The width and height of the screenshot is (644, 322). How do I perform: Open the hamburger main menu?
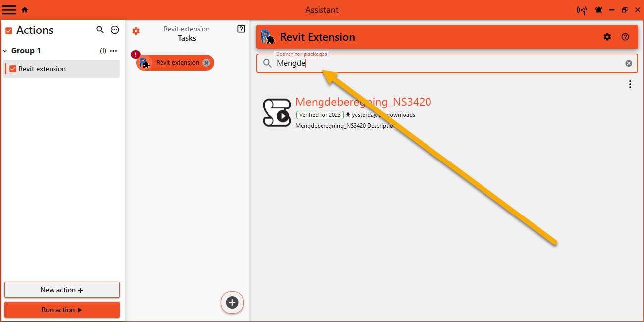[9, 10]
